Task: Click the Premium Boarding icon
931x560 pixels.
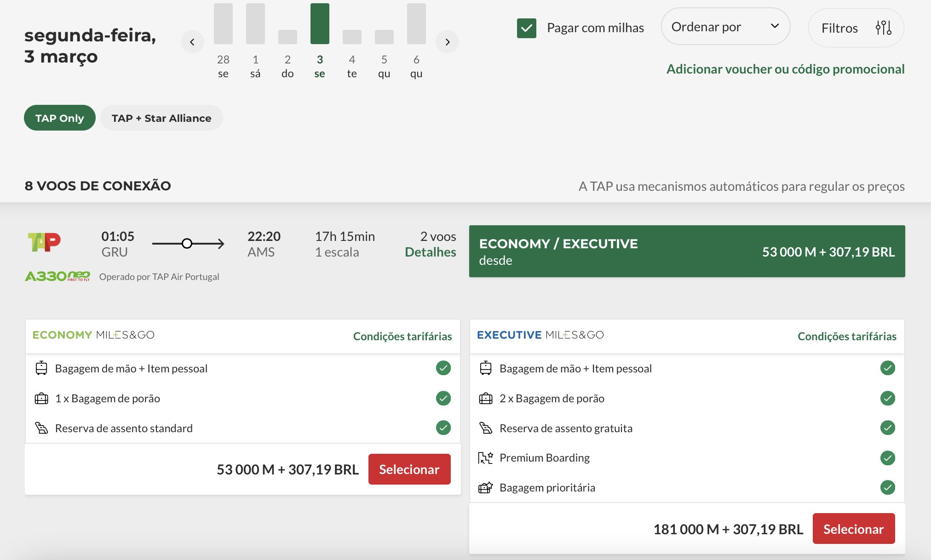Action: pyautogui.click(x=486, y=458)
